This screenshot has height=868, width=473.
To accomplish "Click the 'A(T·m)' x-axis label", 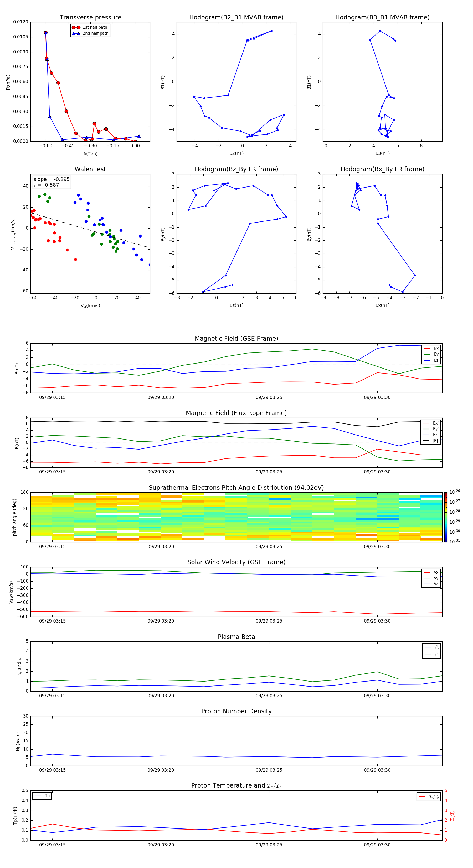I will click(x=90, y=154).
